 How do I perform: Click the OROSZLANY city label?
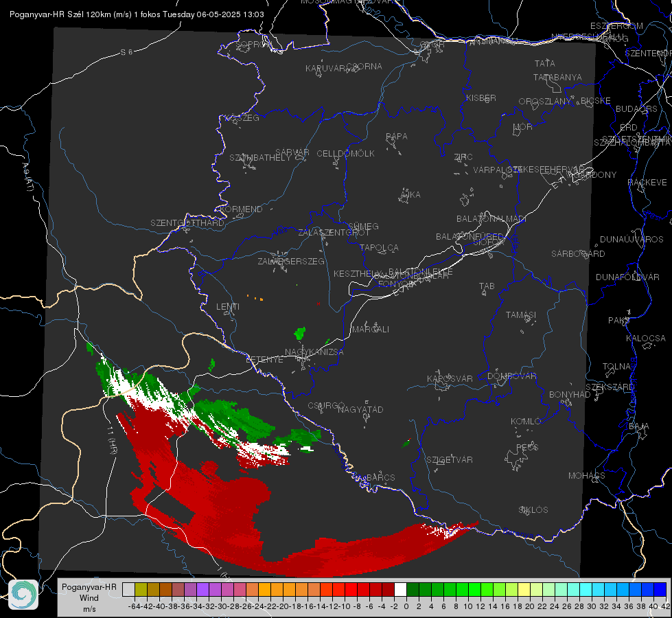tap(545, 102)
